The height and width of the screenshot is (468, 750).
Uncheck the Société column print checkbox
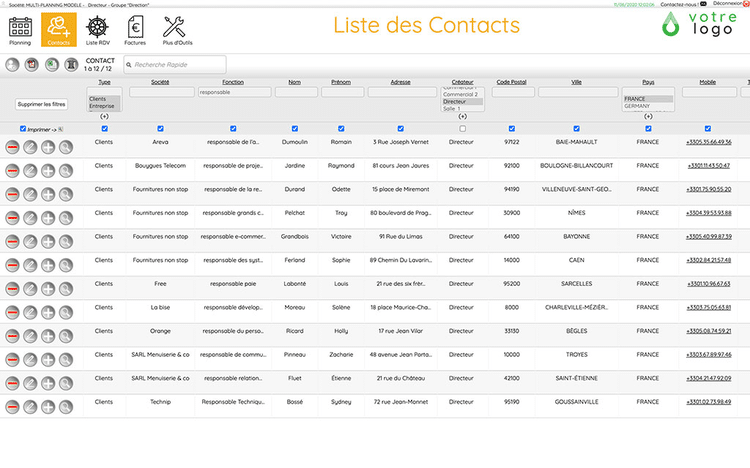(160, 129)
